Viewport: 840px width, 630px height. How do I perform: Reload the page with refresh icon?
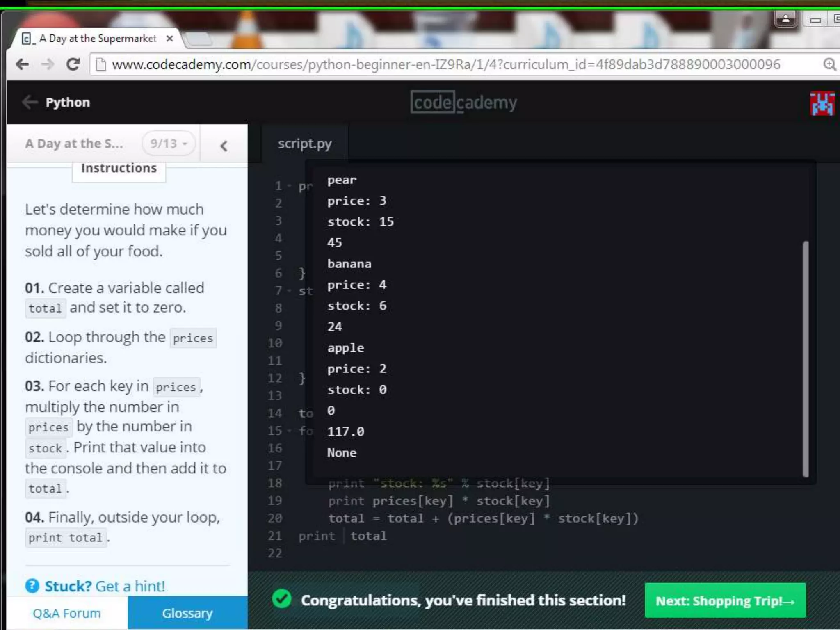[73, 64]
